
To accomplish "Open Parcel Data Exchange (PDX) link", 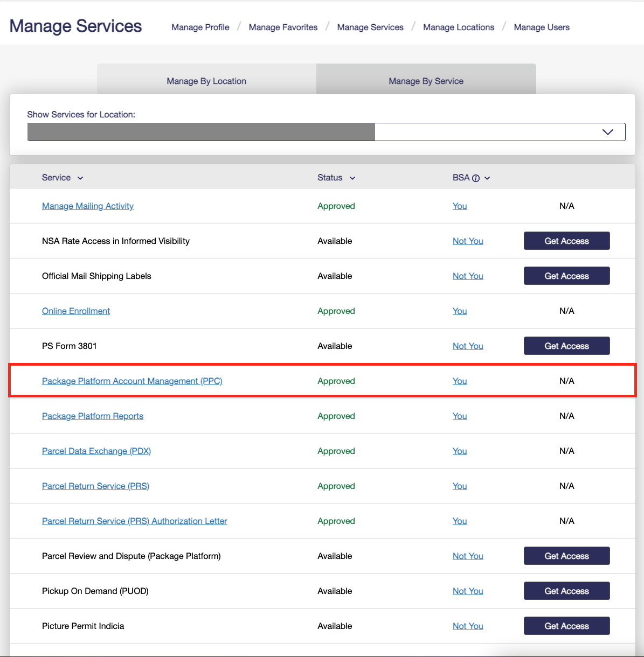I will pyautogui.click(x=96, y=451).
